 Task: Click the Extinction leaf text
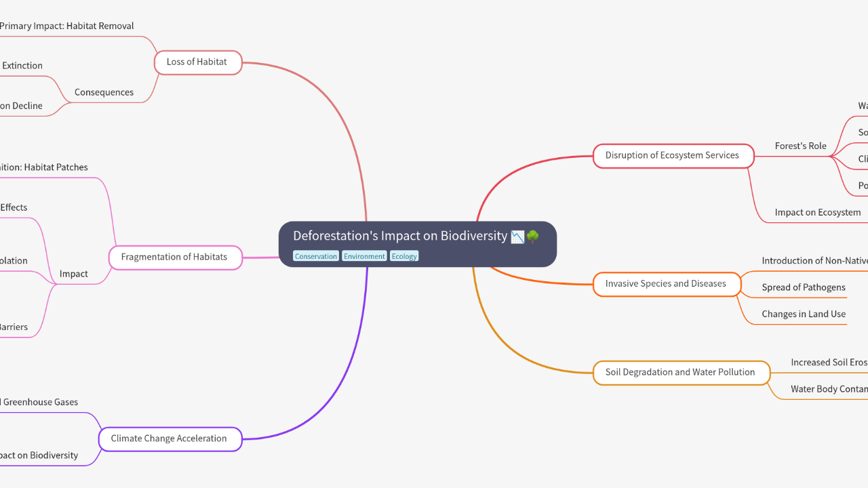[22, 66]
